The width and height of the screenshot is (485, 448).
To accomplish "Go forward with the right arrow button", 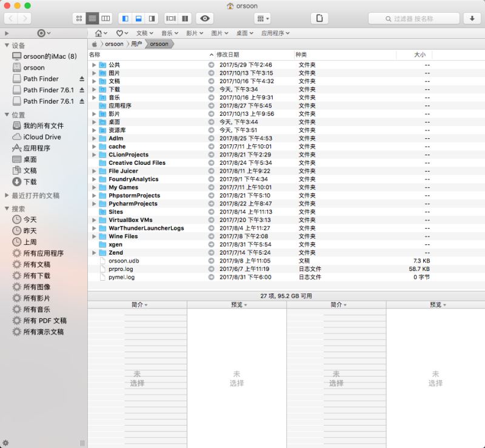I will point(24,19).
